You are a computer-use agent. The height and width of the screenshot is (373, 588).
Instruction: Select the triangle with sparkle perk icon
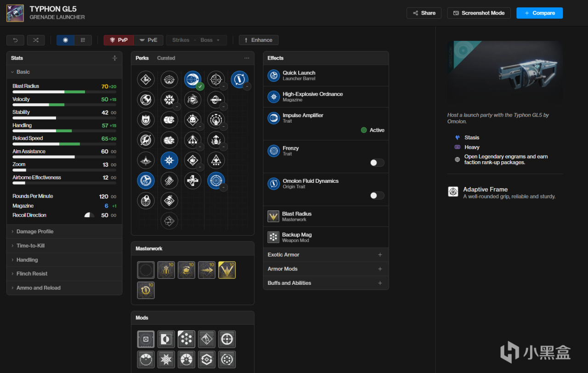[x=216, y=160]
